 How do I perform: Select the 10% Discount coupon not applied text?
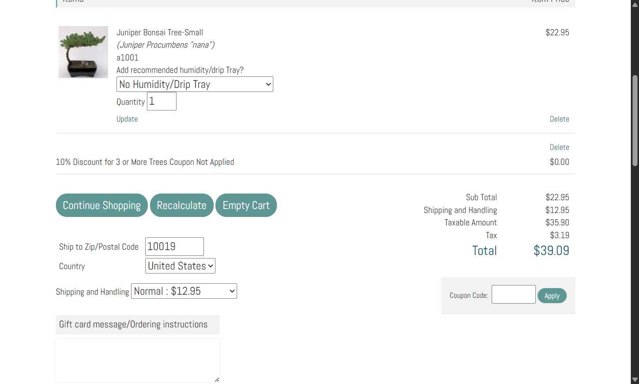[x=145, y=162]
